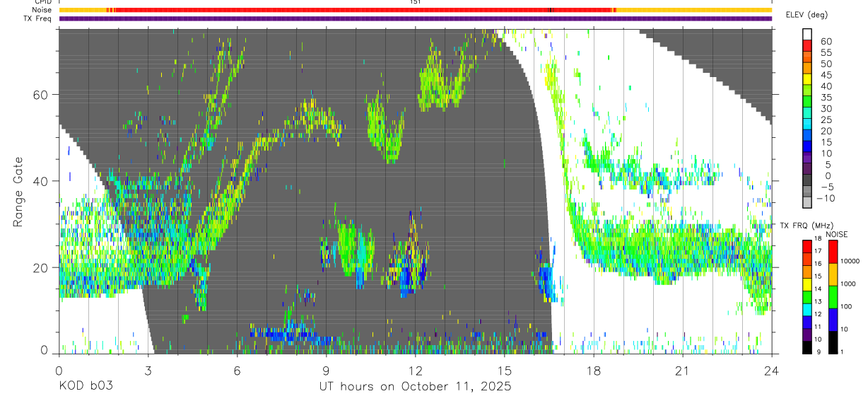This screenshot has width=868, height=401.
Task: Click the purple TX Freq strip above the plot
Action: pos(416,18)
